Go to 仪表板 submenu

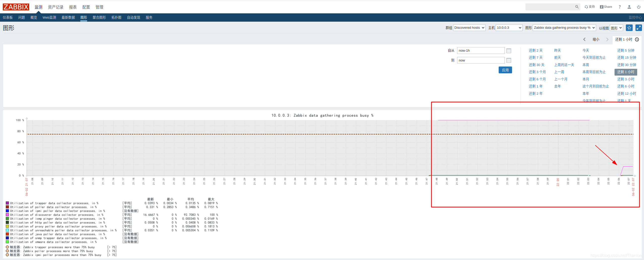click(x=8, y=17)
